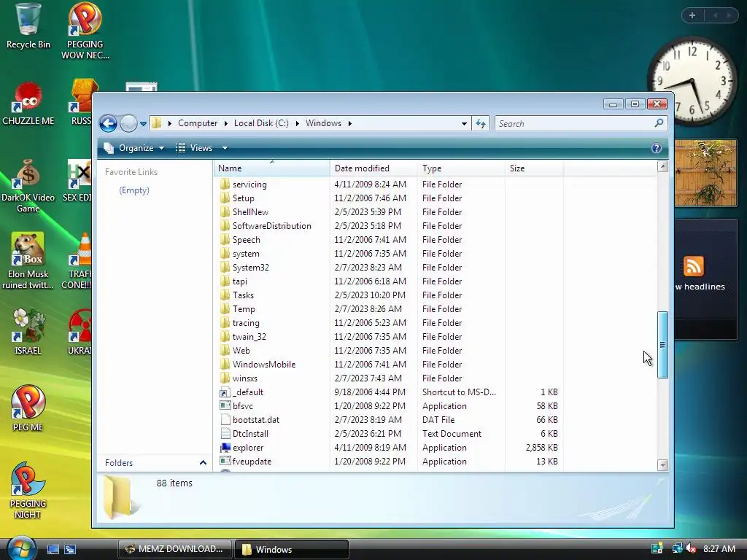Click the slideshow picture gadget
This screenshot has height=560, width=747.
(705, 173)
